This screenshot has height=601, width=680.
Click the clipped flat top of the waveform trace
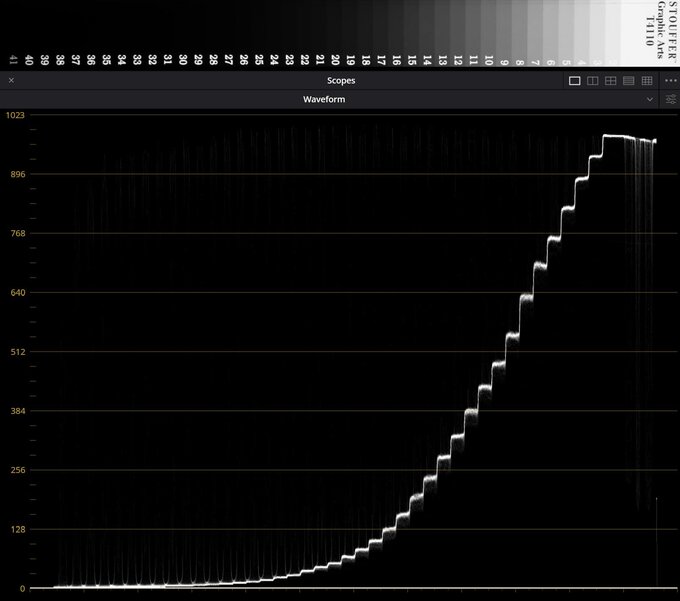click(x=614, y=136)
